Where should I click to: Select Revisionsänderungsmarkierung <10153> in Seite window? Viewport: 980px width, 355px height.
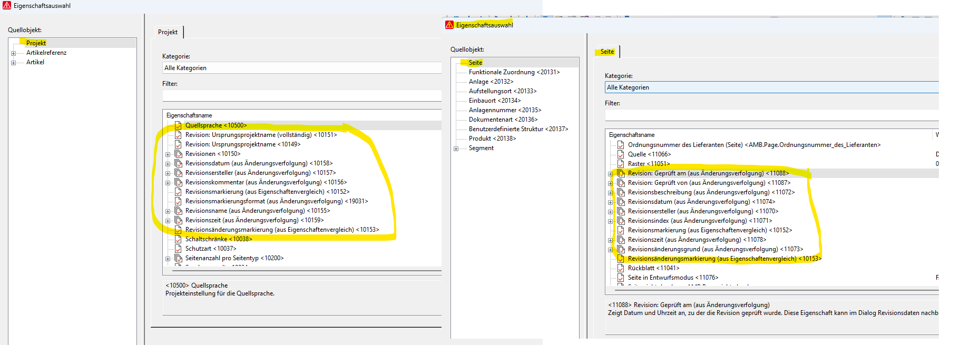click(x=724, y=259)
